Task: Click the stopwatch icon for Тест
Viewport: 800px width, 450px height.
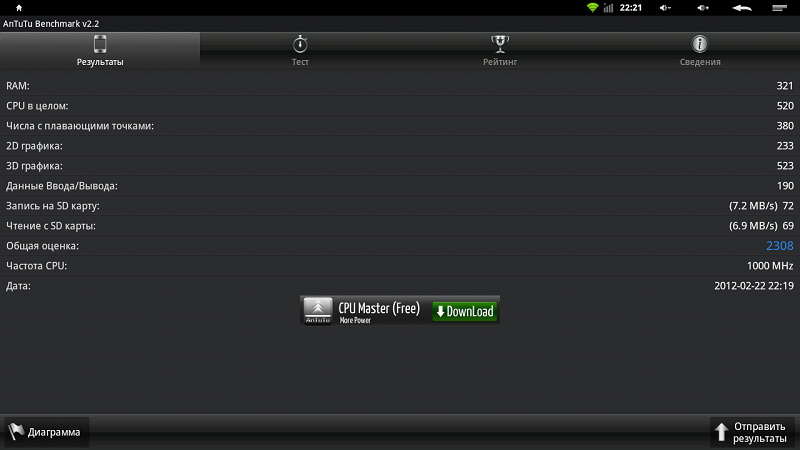Action: (x=300, y=44)
